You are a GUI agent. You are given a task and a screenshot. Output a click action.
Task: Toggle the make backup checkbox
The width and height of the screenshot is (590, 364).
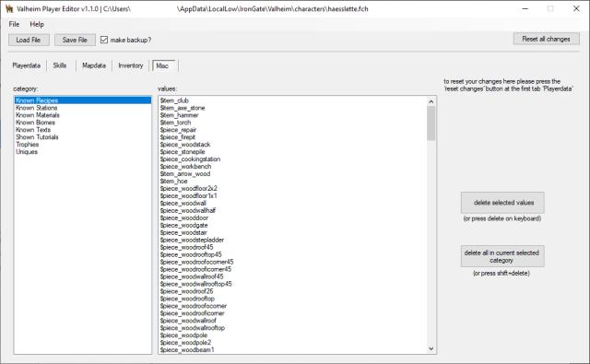(104, 40)
